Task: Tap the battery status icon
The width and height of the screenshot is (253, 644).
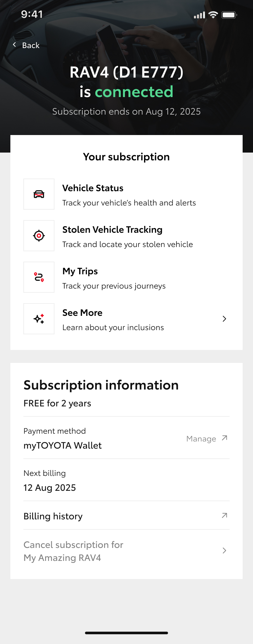Action: click(x=229, y=15)
